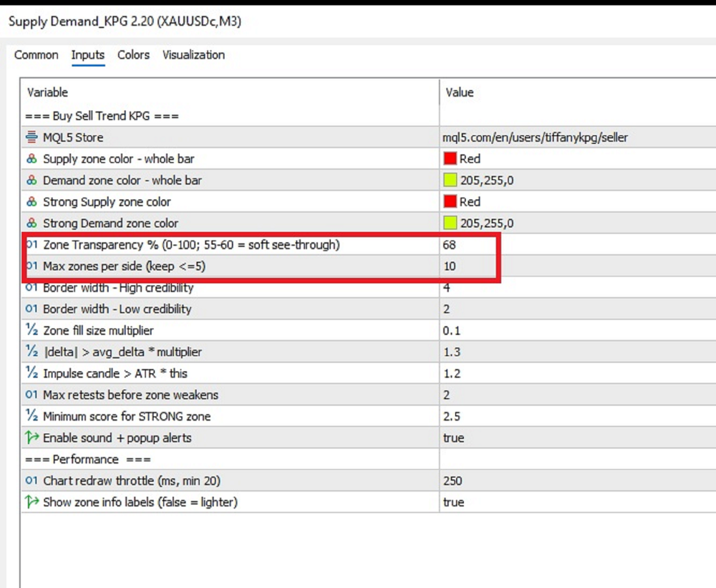This screenshot has width=716, height=588.
Task: Select the red Supply zone color swatch
Action: click(x=450, y=158)
